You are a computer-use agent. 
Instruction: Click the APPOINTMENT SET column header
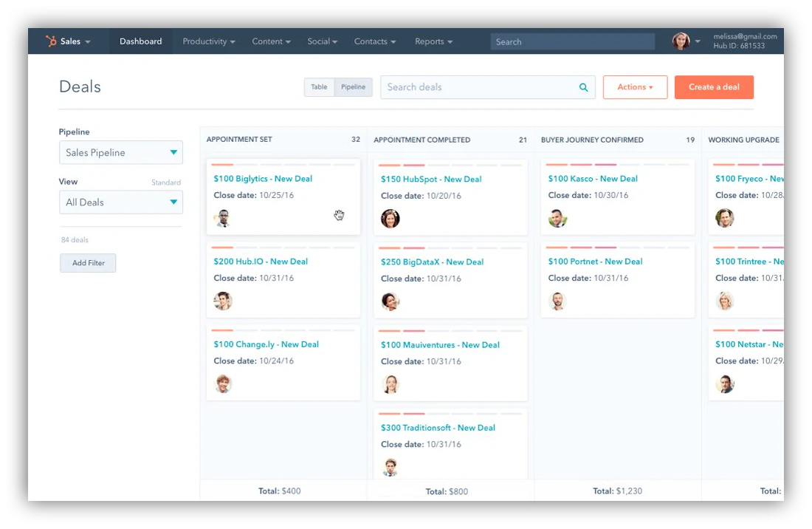238,140
